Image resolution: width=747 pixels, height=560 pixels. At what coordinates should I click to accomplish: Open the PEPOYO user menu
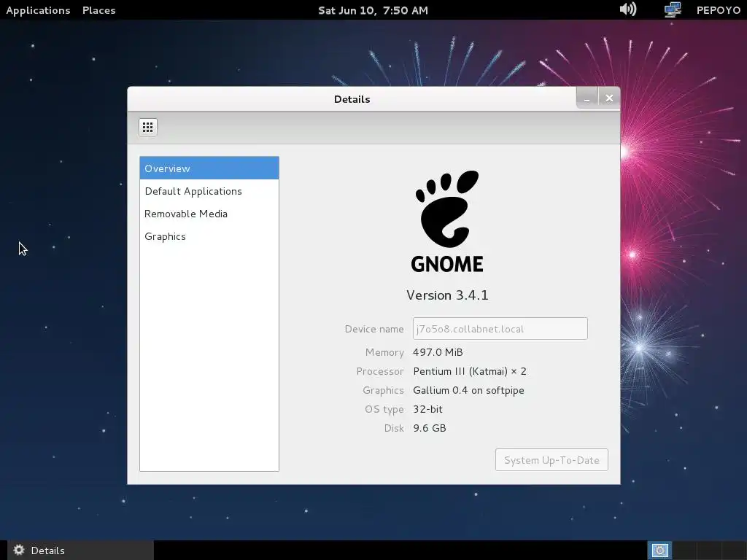[719, 10]
